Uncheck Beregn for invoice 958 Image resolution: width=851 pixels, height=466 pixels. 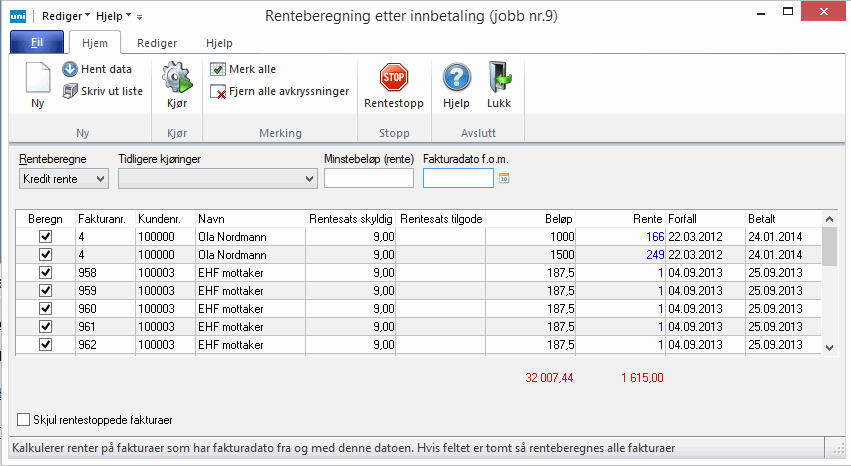coord(45,272)
